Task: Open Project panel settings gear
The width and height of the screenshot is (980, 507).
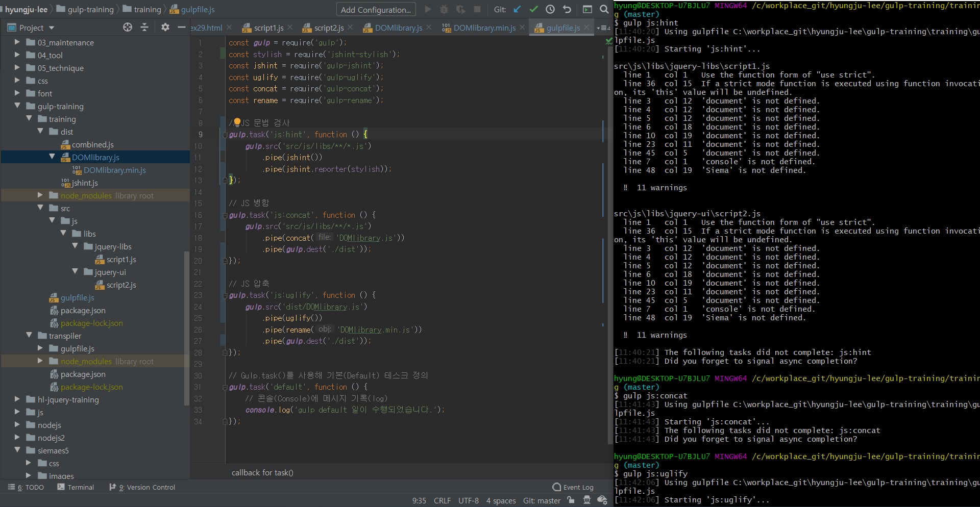Action: [x=165, y=28]
